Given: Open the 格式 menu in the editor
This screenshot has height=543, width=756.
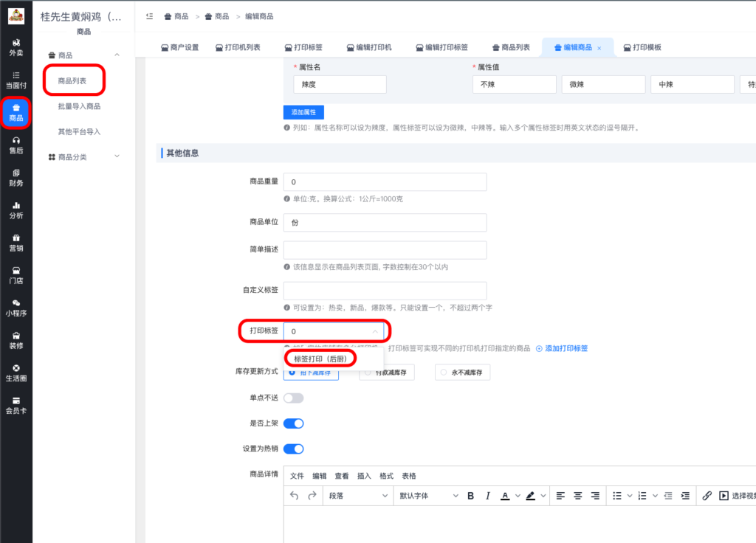Looking at the screenshot, I should click(x=386, y=475).
